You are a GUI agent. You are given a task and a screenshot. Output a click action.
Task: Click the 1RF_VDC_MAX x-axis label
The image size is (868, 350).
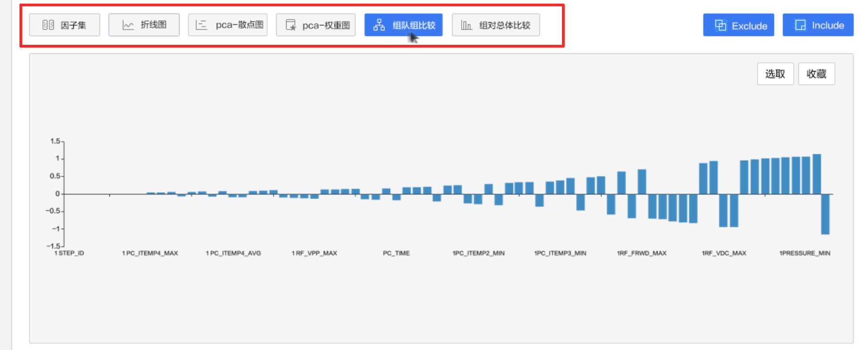(724, 253)
